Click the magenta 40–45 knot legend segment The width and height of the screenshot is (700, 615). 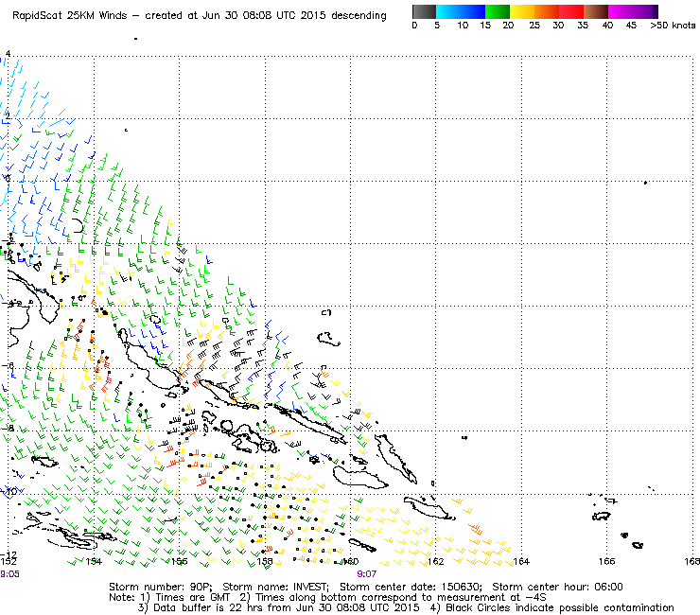click(x=621, y=11)
